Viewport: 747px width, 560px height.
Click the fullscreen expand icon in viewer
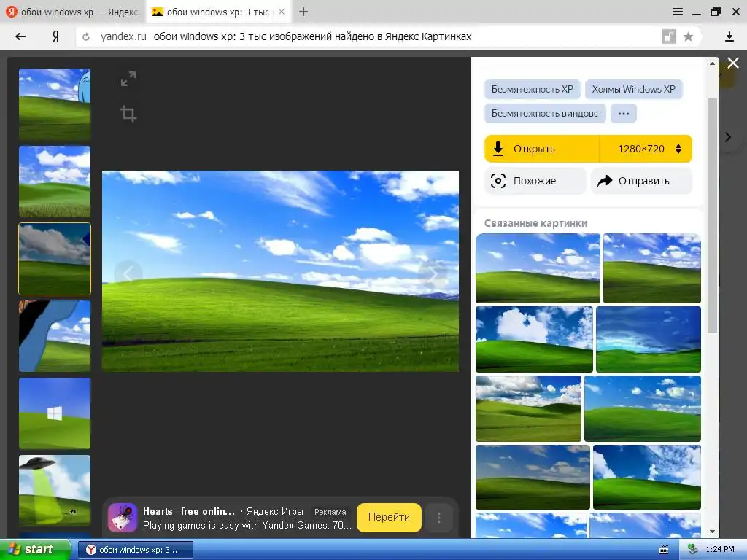(128, 79)
